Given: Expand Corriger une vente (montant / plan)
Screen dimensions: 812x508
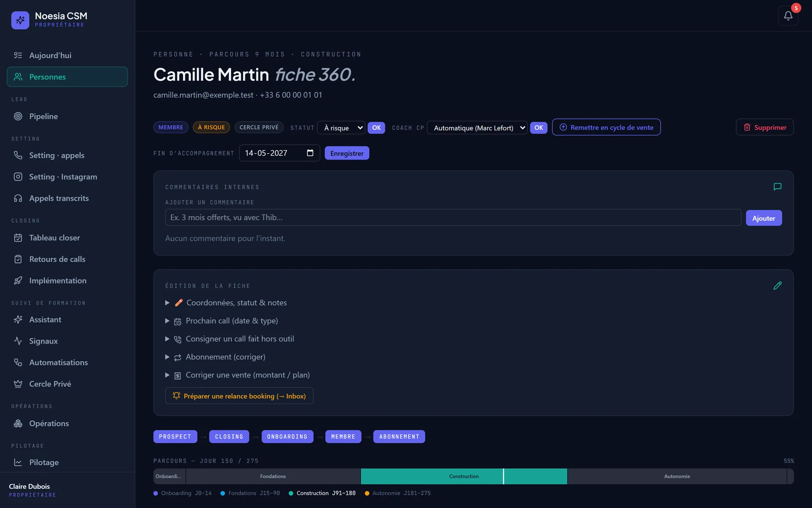Looking at the screenshot, I should pyautogui.click(x=238, y=375).
